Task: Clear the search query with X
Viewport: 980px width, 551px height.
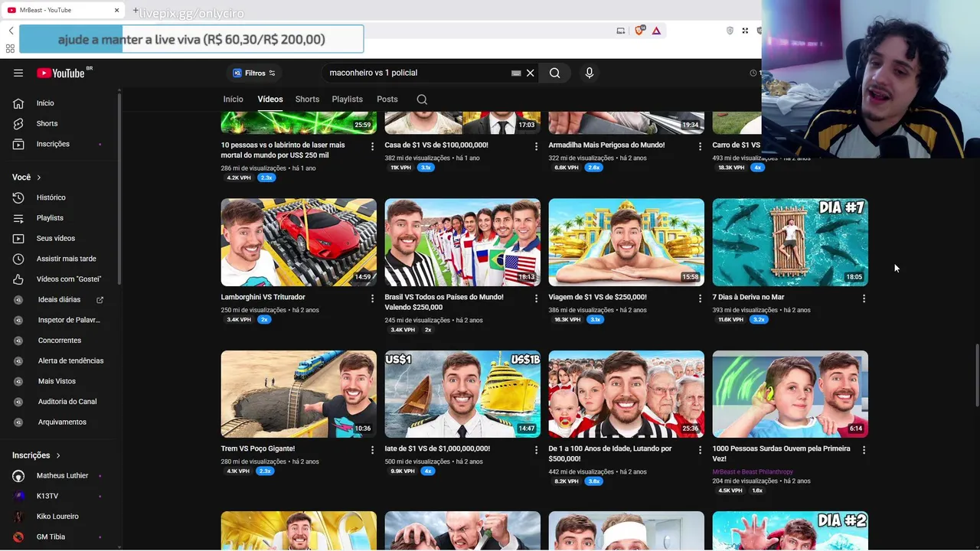Action: pyautogui.click(x=530, y=73)
